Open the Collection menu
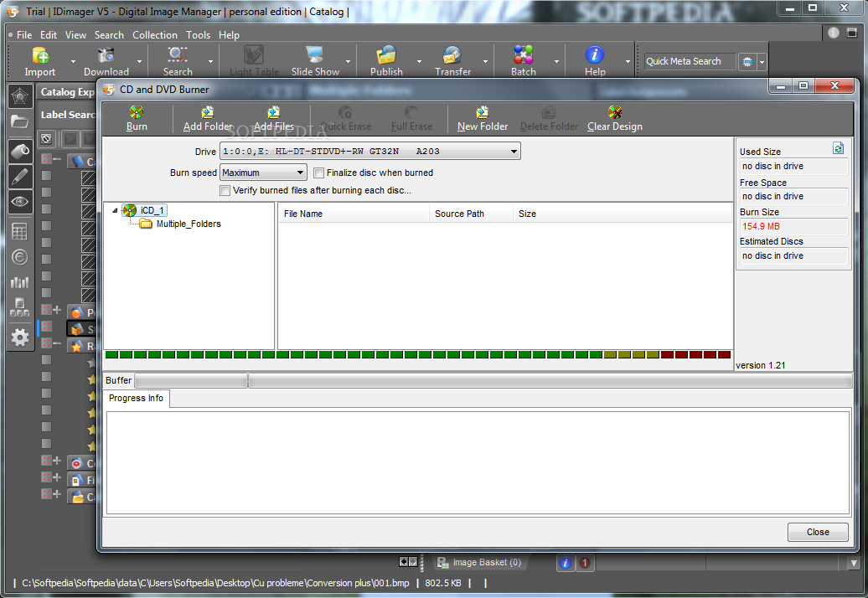This screenshot has width=868, height=598. 154,35
